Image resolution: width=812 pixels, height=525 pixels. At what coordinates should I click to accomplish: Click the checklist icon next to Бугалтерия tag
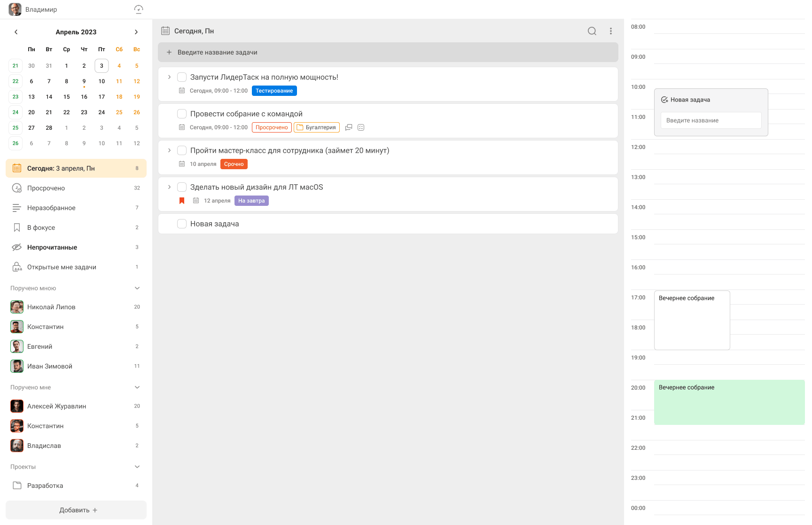[361, 127]
